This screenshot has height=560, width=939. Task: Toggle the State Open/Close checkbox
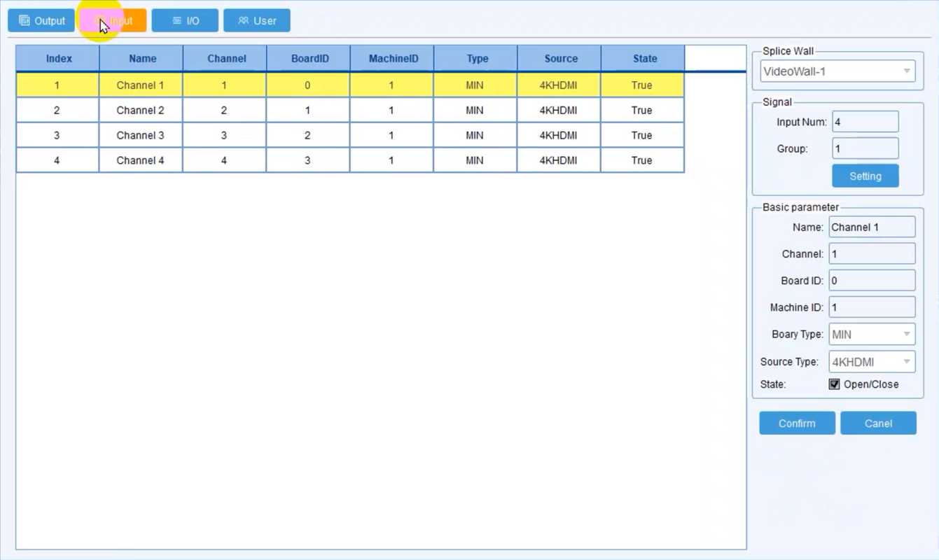pos(835,384)
